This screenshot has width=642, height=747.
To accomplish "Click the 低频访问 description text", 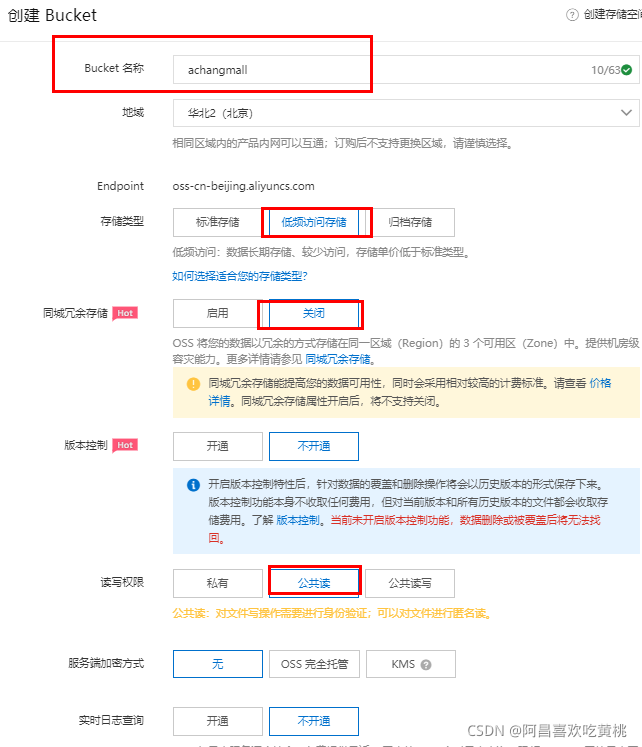I will (321, 252).
